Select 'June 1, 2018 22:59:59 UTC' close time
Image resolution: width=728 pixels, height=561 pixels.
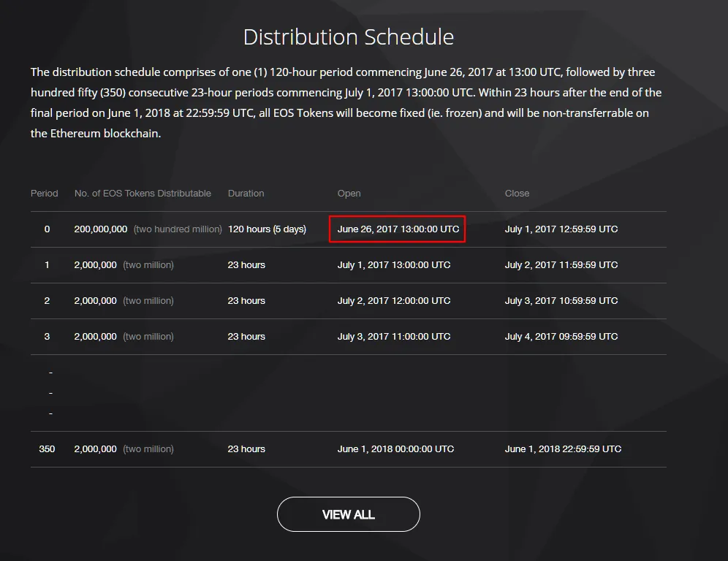pyautogui.click(x=563, y=449)
